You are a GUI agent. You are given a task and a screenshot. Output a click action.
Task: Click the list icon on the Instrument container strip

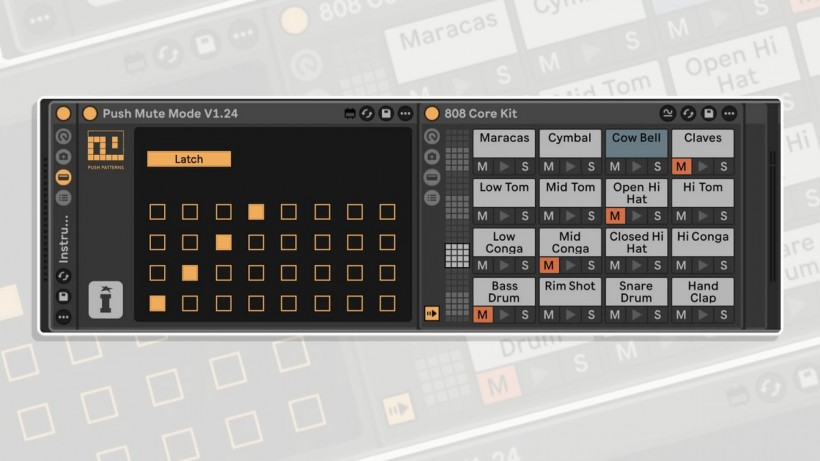pyautogui.click(x=63, y=198)
